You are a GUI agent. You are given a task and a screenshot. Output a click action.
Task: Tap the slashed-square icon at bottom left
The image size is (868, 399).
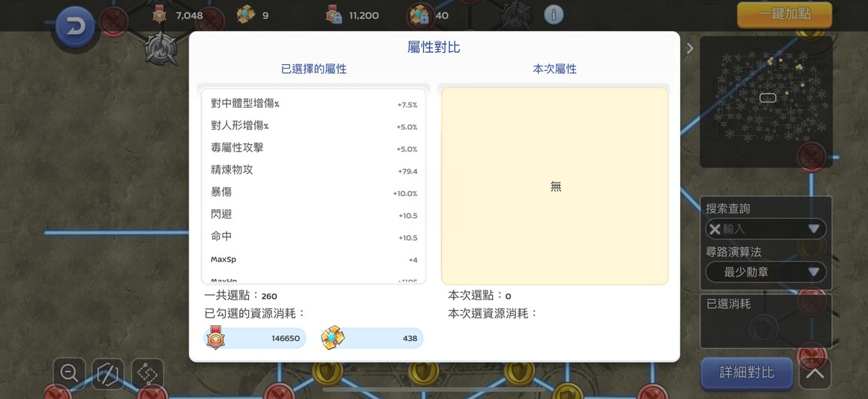pyautogui.click(x=108, y=373)
